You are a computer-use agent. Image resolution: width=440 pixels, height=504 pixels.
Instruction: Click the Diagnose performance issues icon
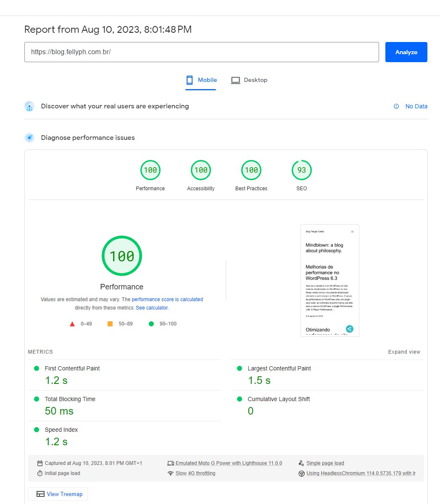pyautogui.click(x=29, y=138)
